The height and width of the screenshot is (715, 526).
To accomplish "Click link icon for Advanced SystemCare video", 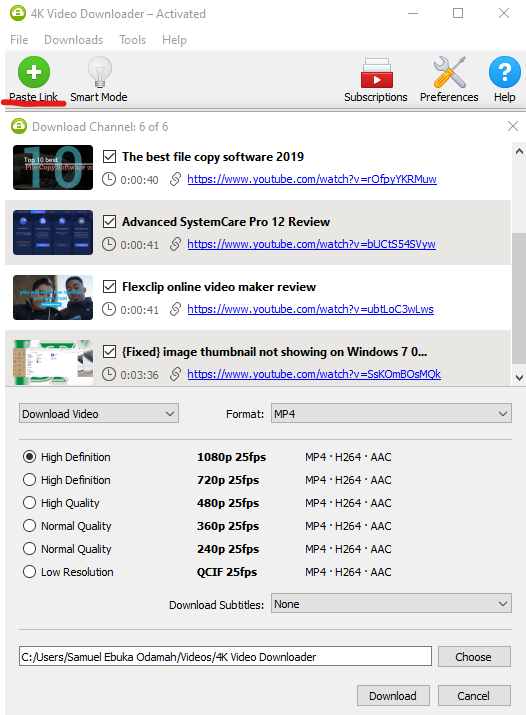I will pos(175,244).
